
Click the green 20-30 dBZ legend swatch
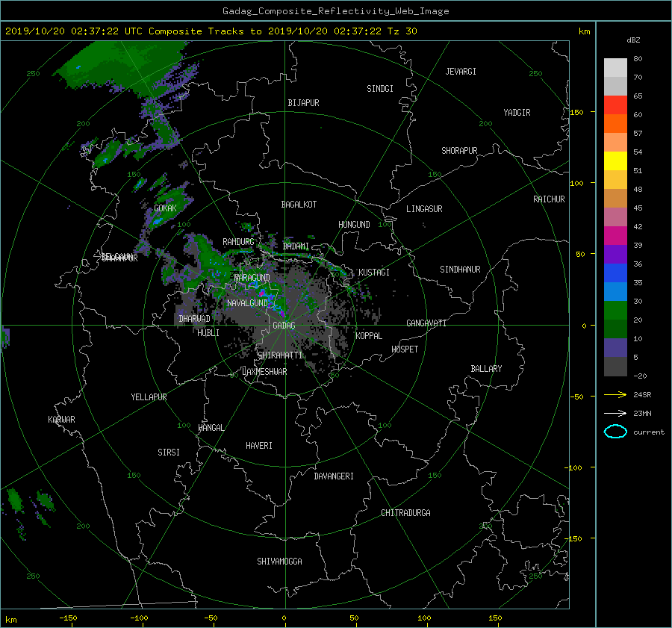coord(615,311)
